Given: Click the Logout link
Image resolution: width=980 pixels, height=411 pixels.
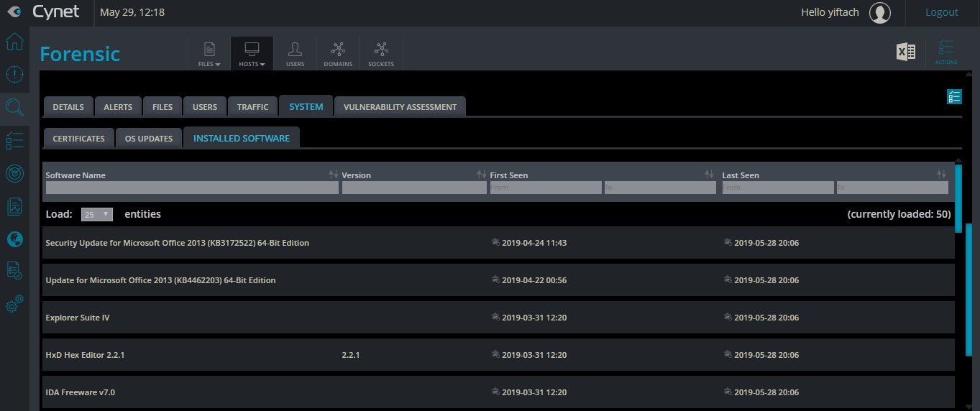Looking at the screenshot, I should [x=941, y=12].
